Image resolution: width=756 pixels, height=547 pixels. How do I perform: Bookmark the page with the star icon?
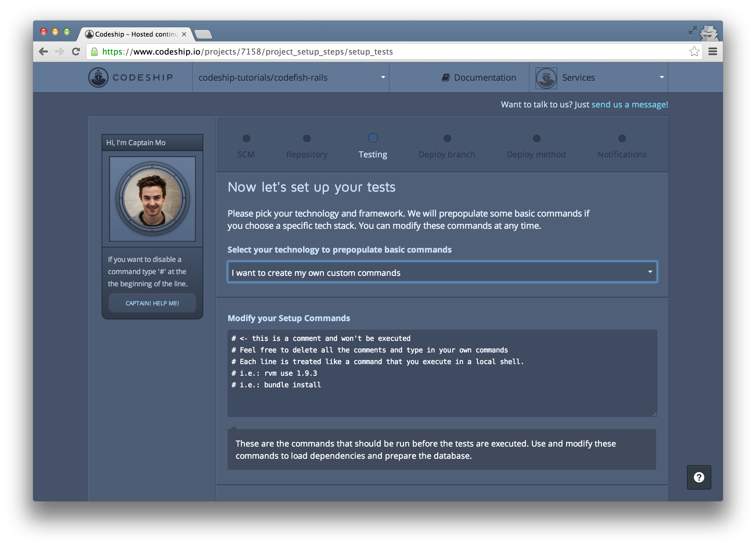click(694, 51)
